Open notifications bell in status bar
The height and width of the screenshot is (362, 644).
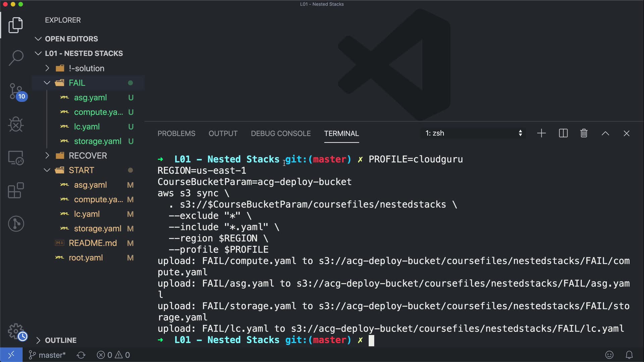629,355
